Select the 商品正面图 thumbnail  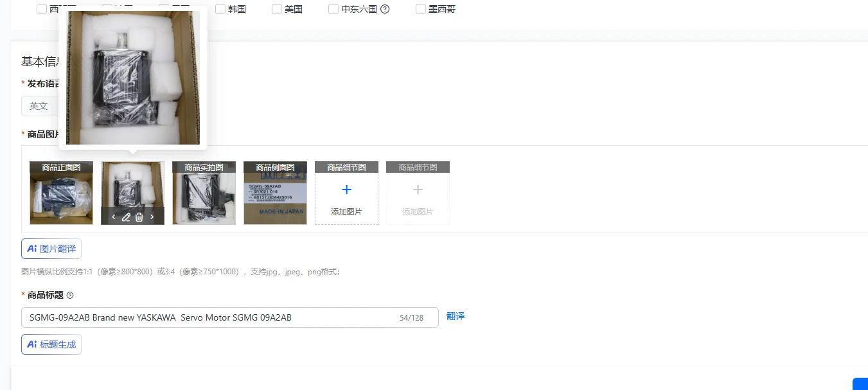tap(61, 193)
